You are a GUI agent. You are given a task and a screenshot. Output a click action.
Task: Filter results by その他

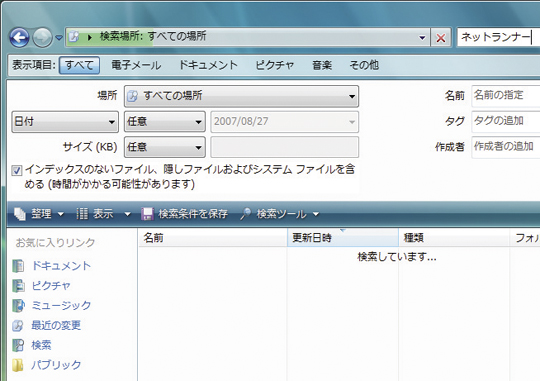coord(364,65)
